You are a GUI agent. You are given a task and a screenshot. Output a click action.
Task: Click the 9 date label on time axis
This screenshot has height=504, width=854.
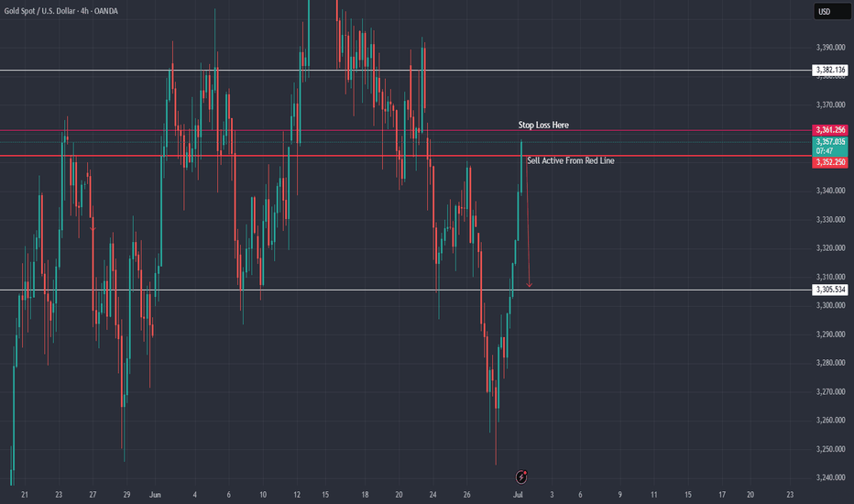point(619,495)
